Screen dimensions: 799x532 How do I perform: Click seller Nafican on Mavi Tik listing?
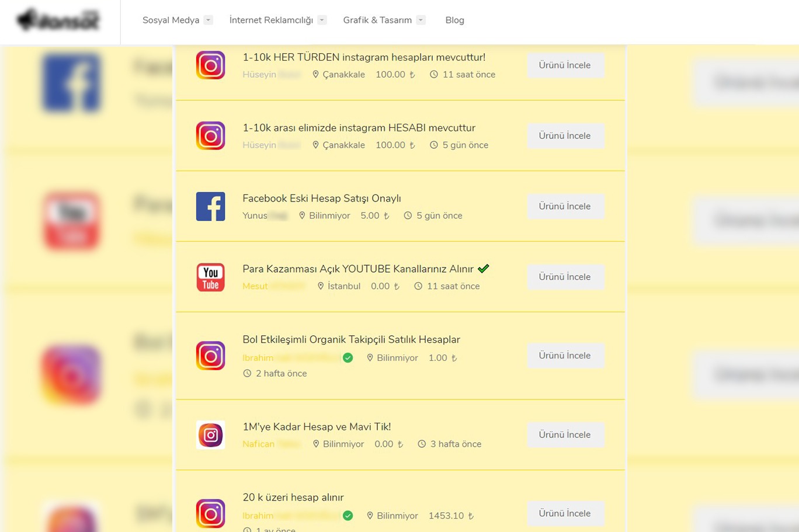(x=272, y=444)
